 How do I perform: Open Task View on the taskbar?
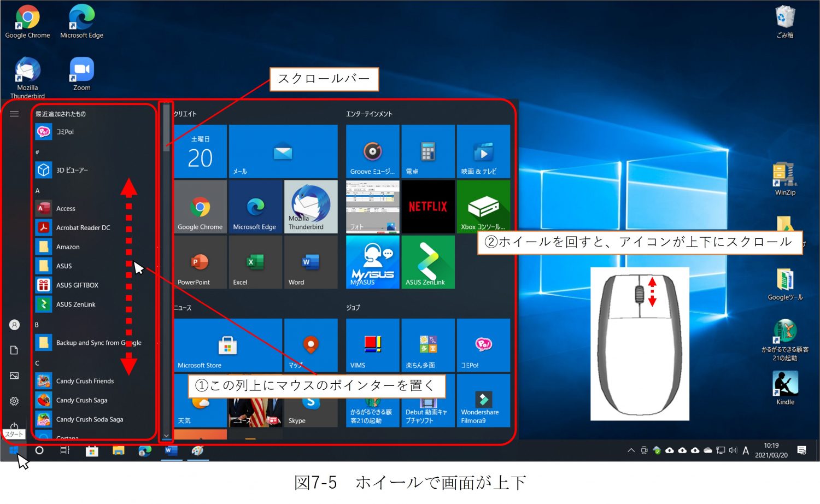point(65,450)
